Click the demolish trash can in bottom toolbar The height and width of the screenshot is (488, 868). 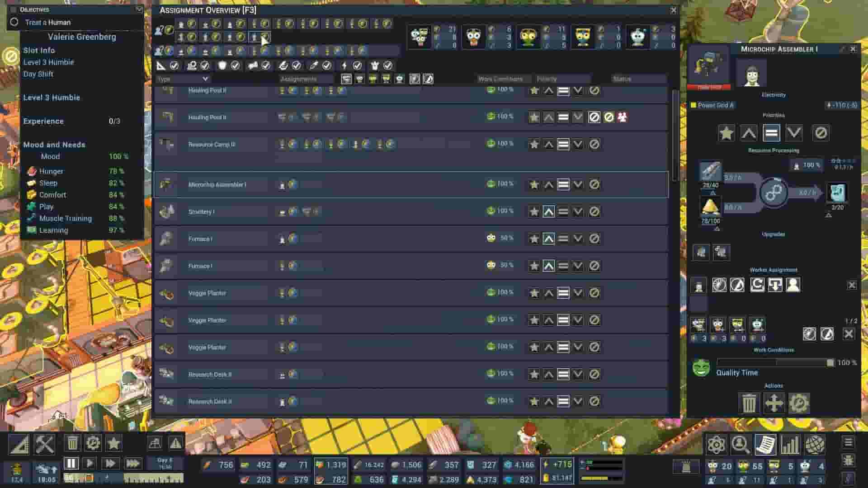(x=72, y=443)
